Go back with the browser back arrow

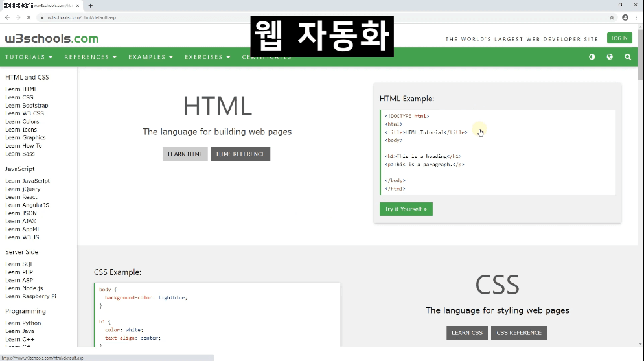7,17
